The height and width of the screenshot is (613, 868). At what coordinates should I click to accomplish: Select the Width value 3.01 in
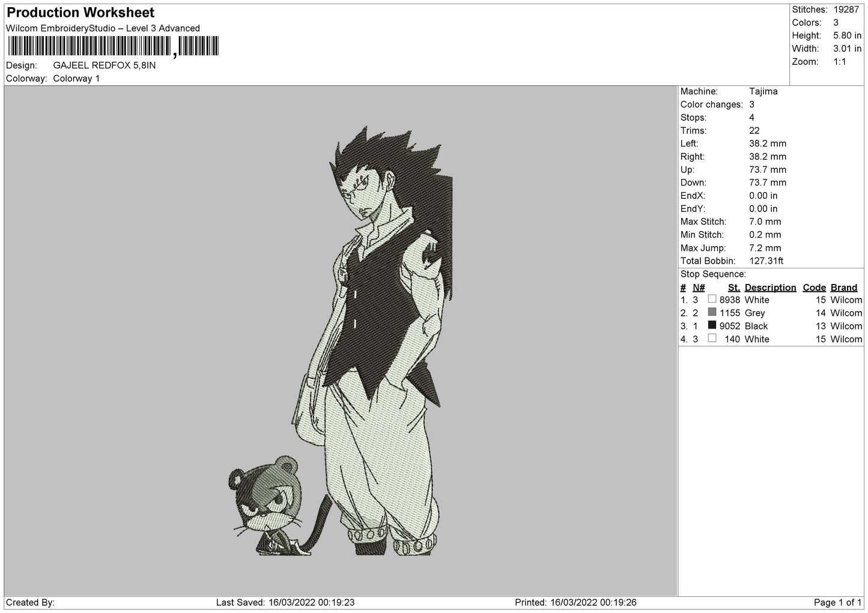click(847, 49)
